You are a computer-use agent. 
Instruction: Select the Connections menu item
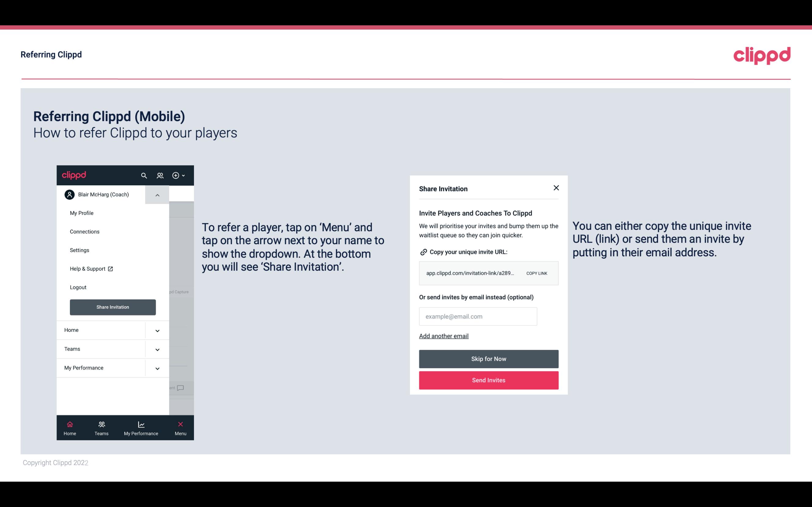[x=84, y=231]
